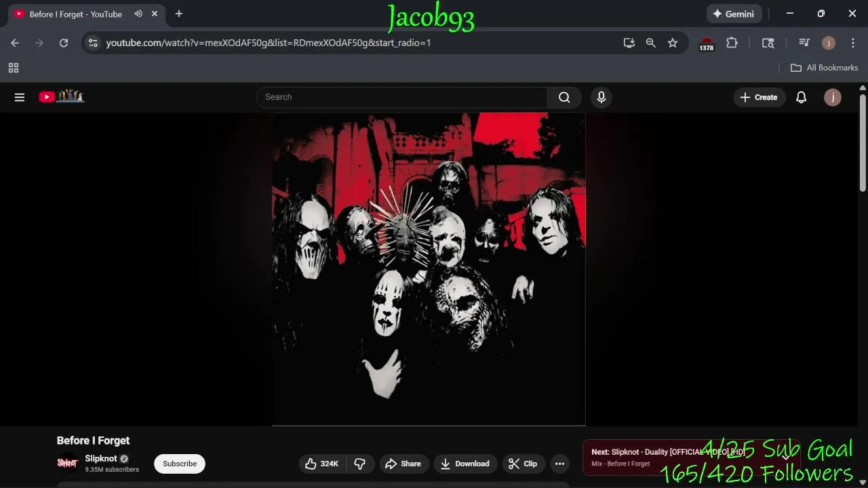Image resolution: width=868 pixels, height=488 pixels.
Task: Open YouTube account avatar menu
Action: click(x=833, y=97)
